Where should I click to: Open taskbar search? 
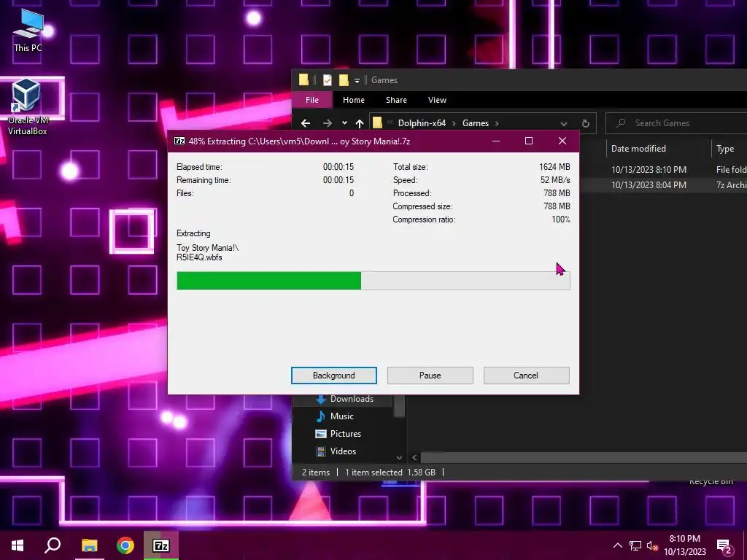pos(53,545)
